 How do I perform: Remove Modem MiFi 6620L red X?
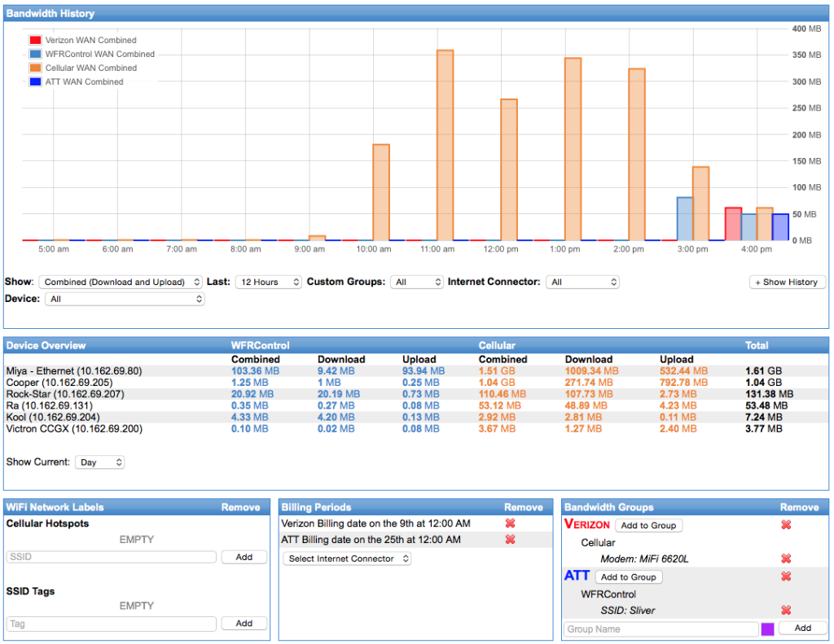click(786, 559)
